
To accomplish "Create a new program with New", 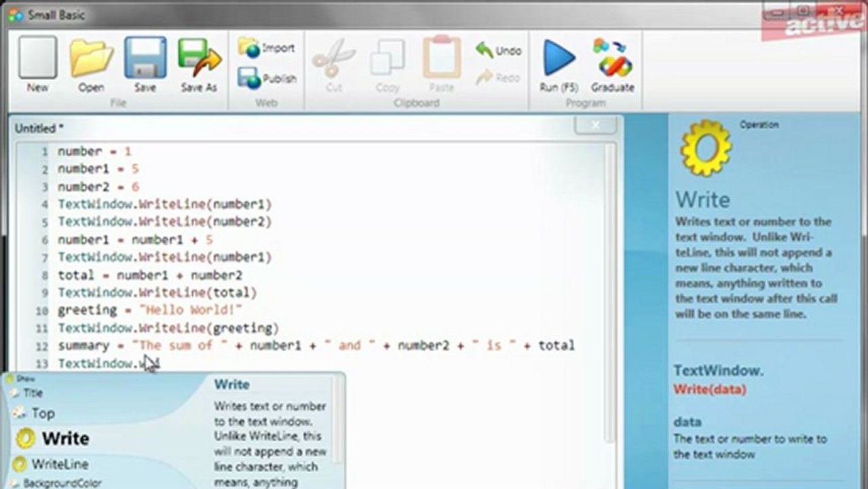I will point(37,65).
